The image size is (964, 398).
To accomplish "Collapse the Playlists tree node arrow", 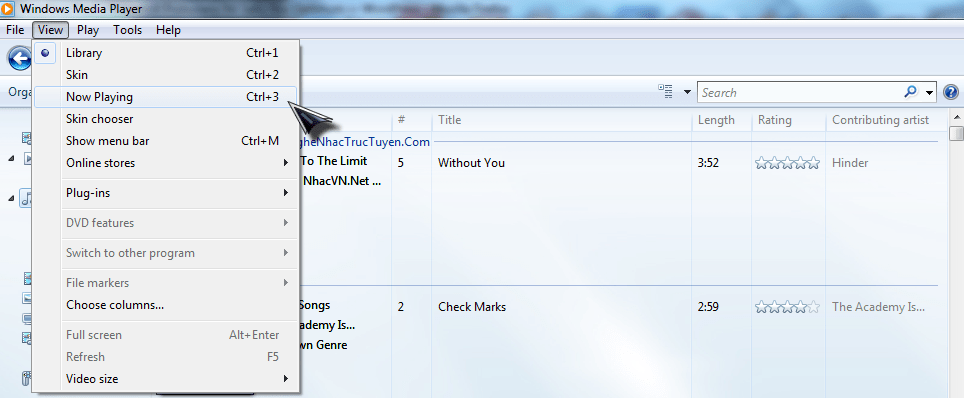I will (x=11, y=159).
